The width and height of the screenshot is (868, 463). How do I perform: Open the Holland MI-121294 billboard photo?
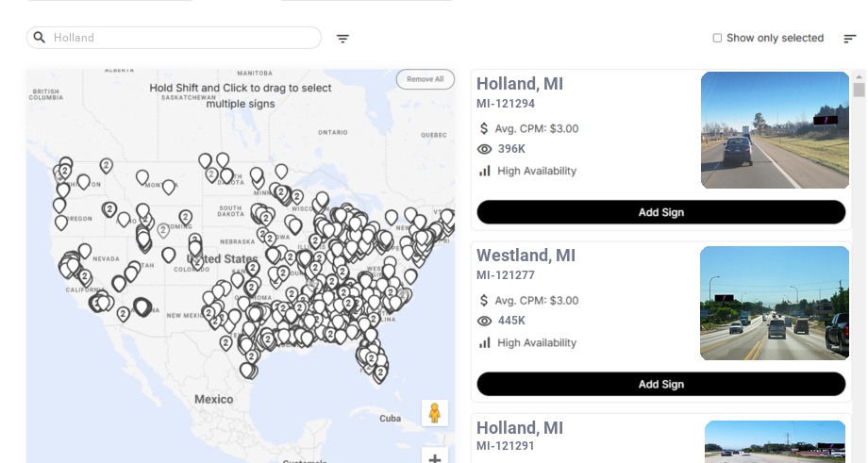pos(775,130)
